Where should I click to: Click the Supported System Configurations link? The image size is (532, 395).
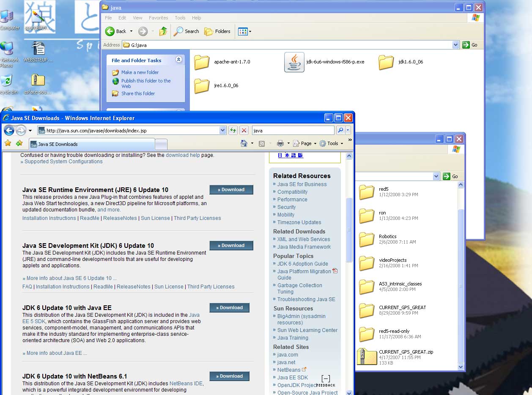point(63,162)
